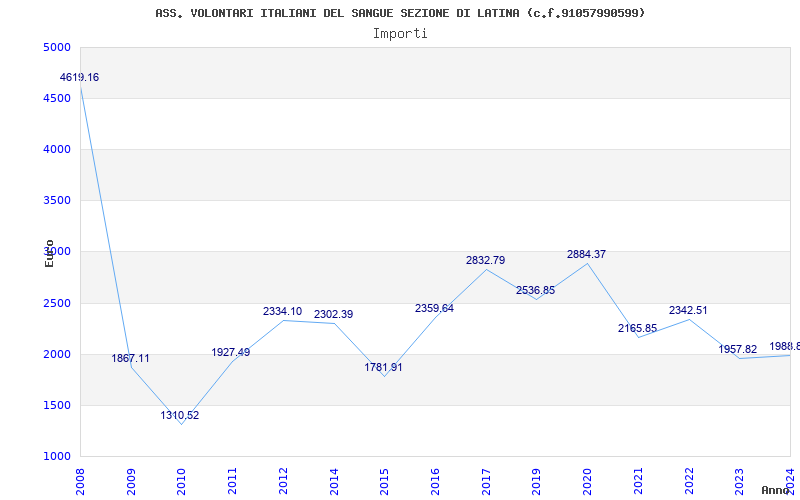Click the 4619.16 data label for 2008

(x=79, y=78)
